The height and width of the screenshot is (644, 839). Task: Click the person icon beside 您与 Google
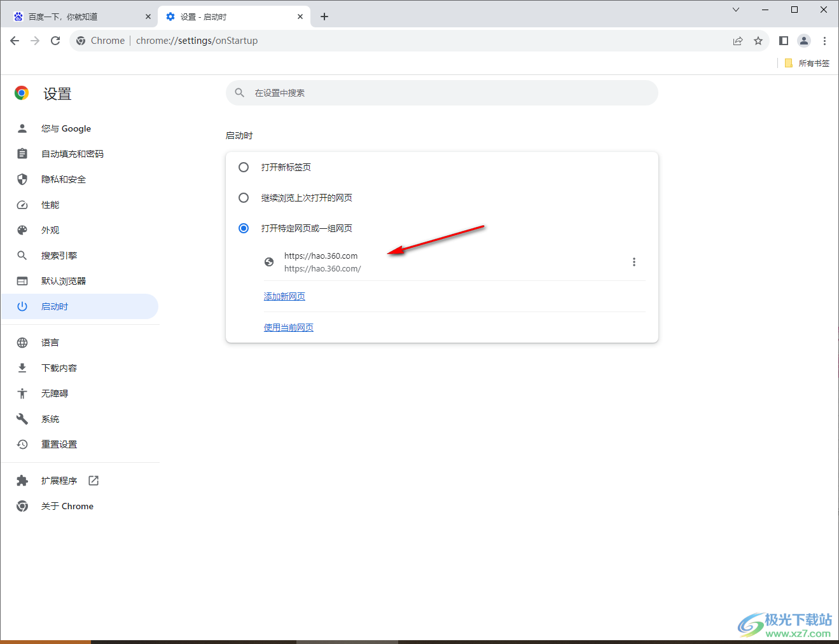[22, 128]
